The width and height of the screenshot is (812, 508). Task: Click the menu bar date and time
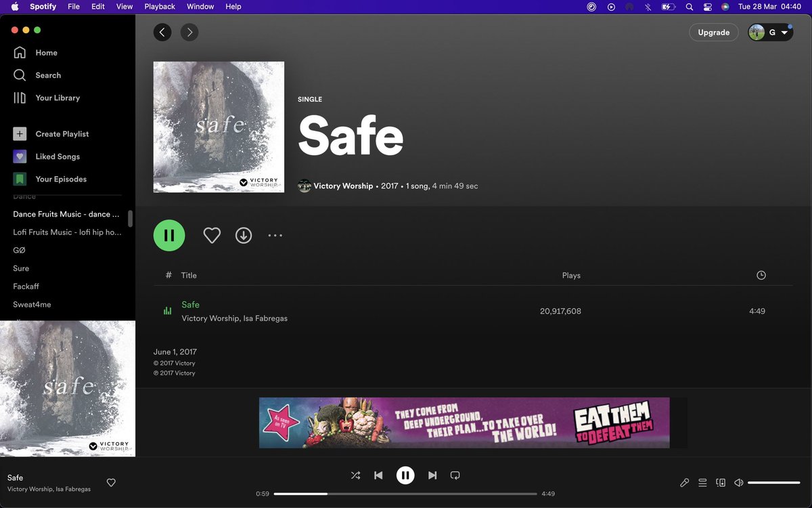tap(769, 6)
